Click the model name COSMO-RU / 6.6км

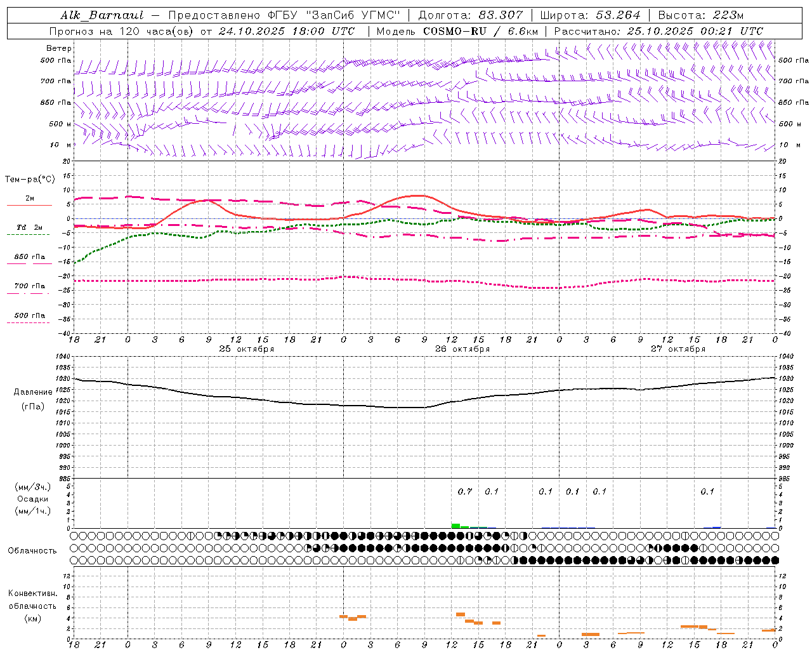[480, 31]
